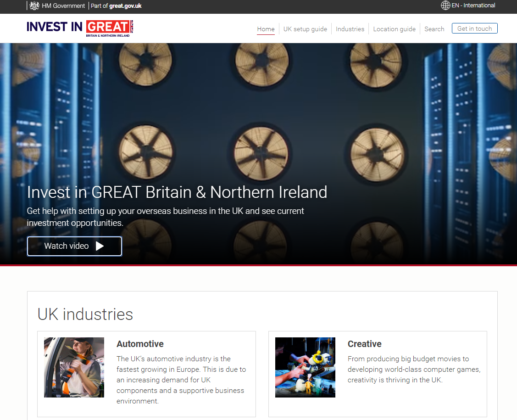
Task: Open the UK setup guide menu item
Action: (305, 29)
